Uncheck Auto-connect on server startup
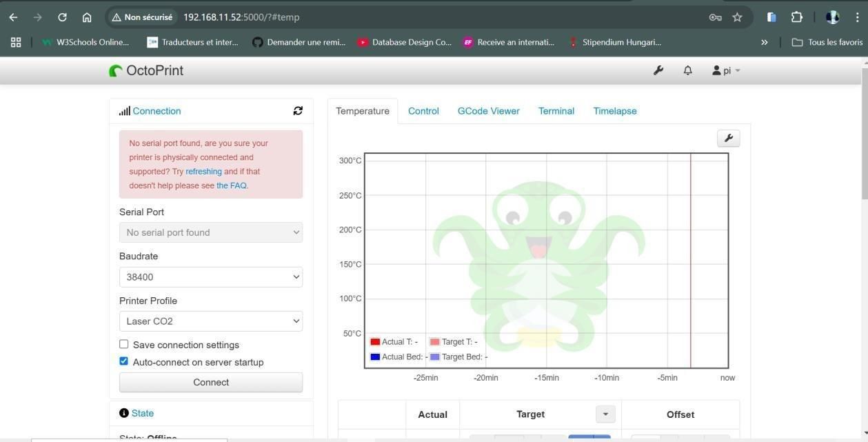The height and width of the screenshot is (442, 868). (x=124, y=361)
